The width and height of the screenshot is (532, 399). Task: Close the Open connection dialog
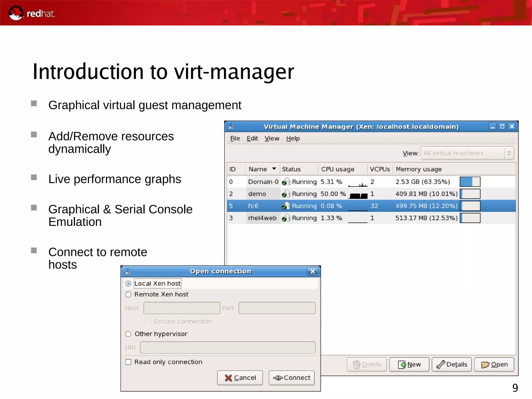312,271
